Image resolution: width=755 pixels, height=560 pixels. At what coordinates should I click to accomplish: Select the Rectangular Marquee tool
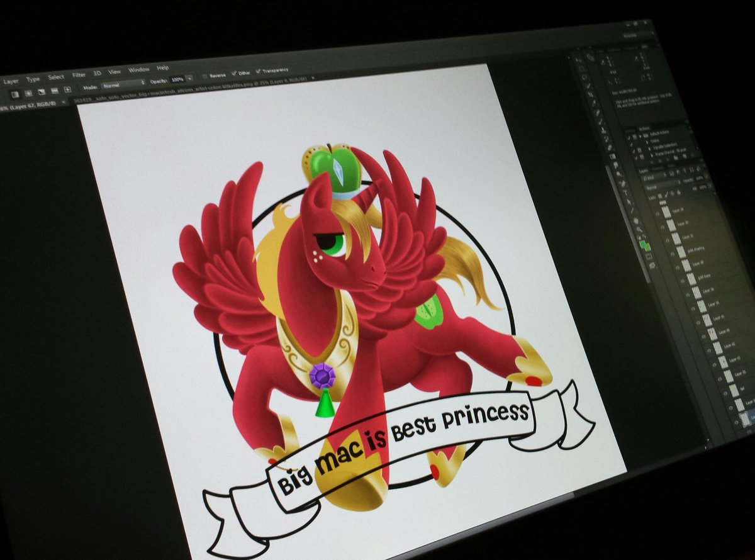[x=581, y=69]
